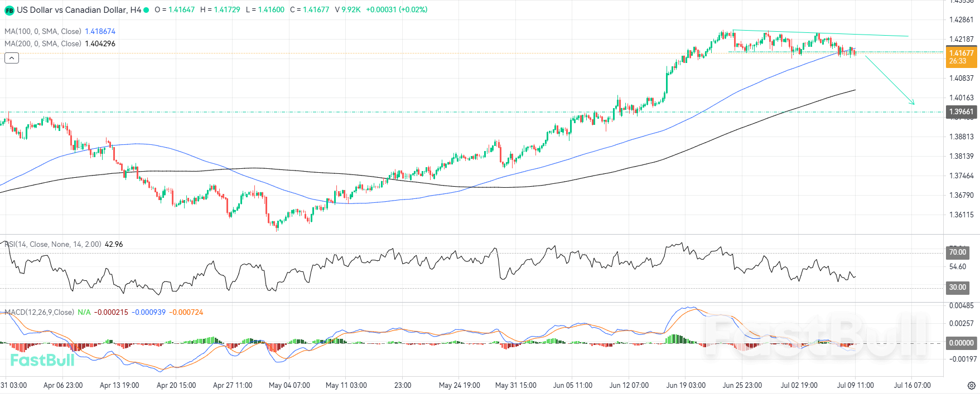Click the green market status dot

[147, 10]
